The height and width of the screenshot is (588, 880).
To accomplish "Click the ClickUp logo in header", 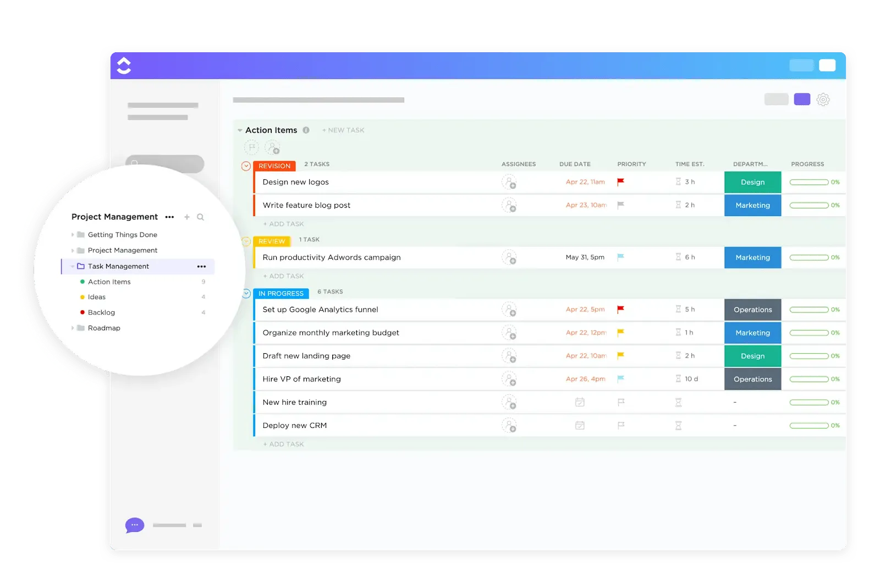I will (x=124, y=65).
